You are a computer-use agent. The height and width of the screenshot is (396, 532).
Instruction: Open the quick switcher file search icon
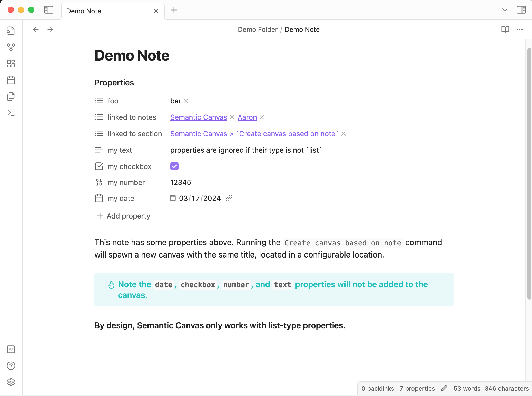click(11, 31)
